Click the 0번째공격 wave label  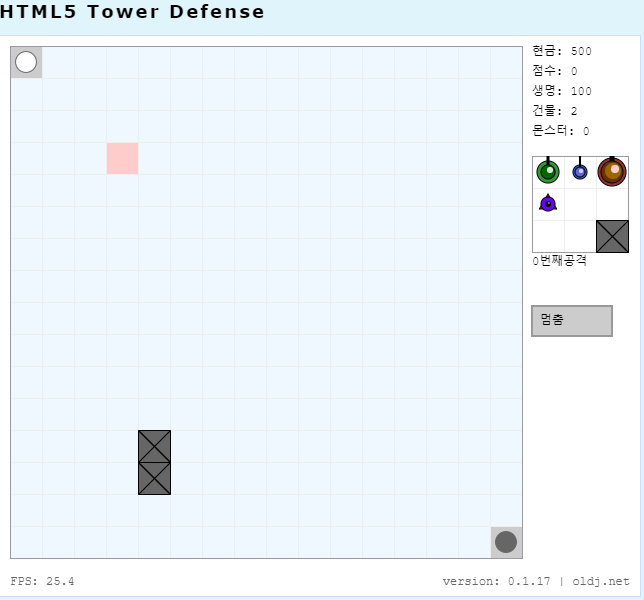(x=559, y=260)
